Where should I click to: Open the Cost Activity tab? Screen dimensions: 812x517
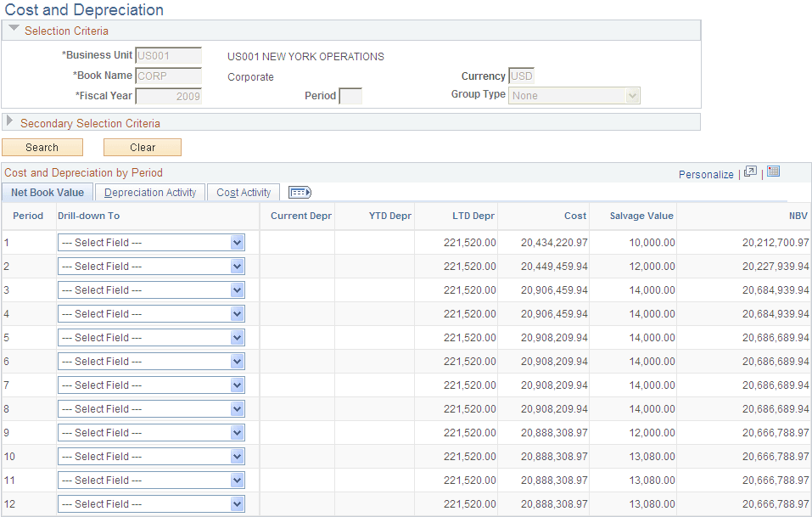click(243, 192)
